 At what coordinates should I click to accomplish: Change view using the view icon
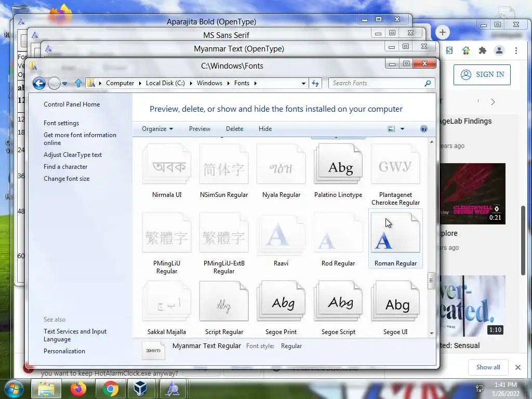[x=391, y=129]
